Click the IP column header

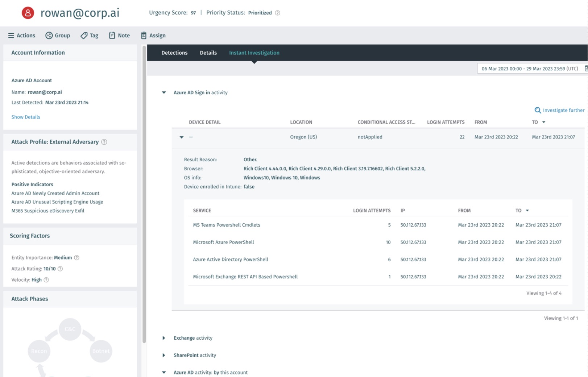(x=402, y=211)
